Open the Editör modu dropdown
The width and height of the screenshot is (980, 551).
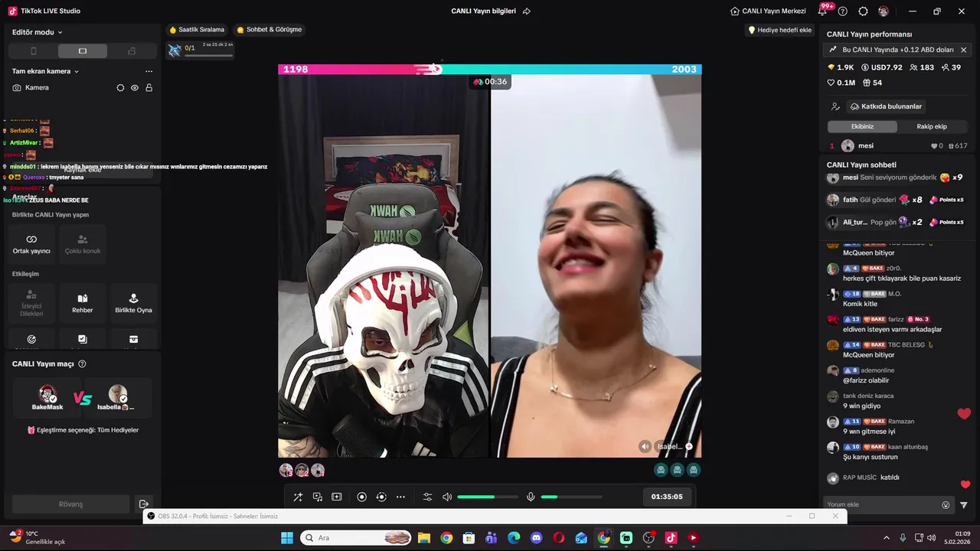click(x=37, y=32)
